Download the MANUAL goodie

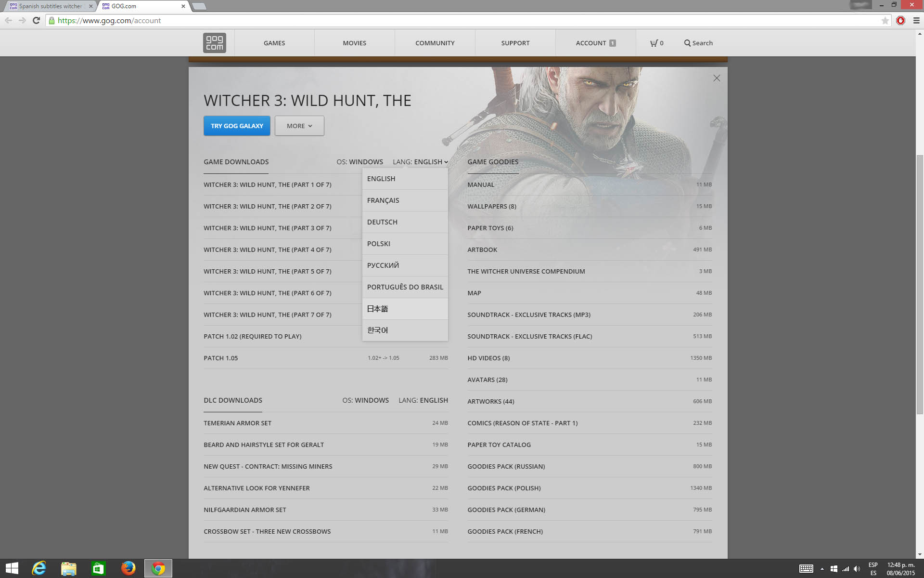pyautogui.click(x=590, y=184)
